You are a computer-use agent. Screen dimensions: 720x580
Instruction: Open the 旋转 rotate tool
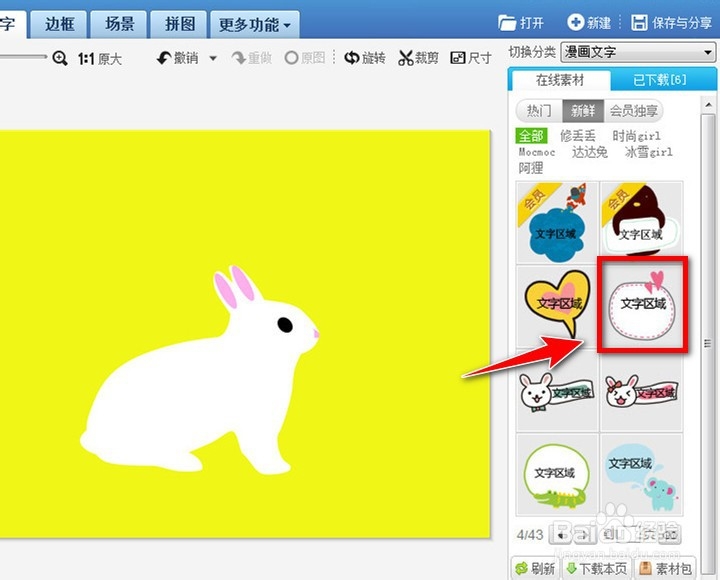[365, 58]
